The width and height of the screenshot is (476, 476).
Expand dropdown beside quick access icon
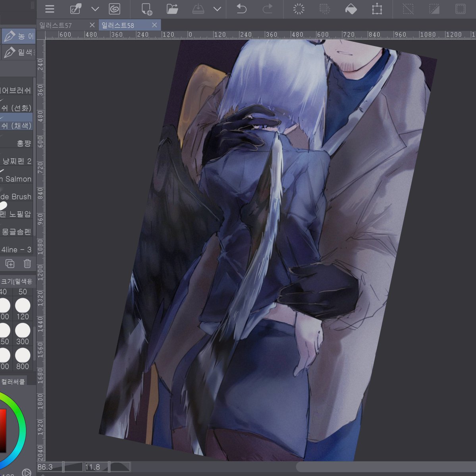click(95, 9)
